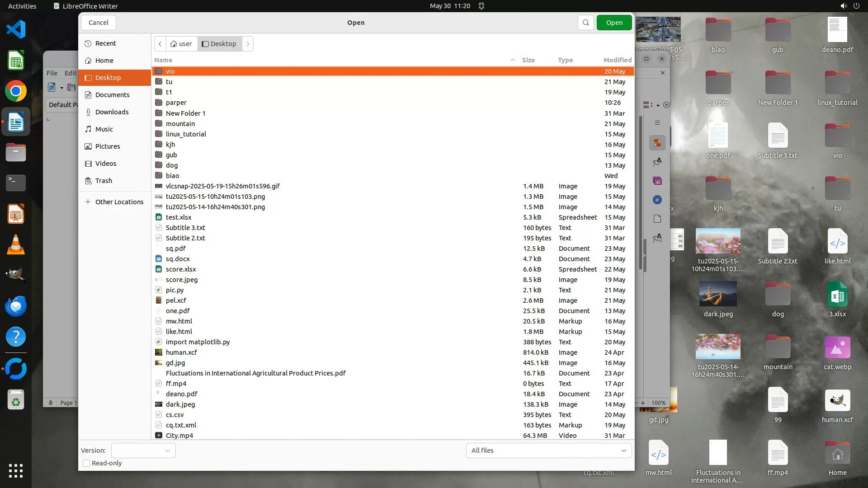This screenshot has width=868, height=488.
Task: Open the Version combo box
Action: (x=143, y=450)
